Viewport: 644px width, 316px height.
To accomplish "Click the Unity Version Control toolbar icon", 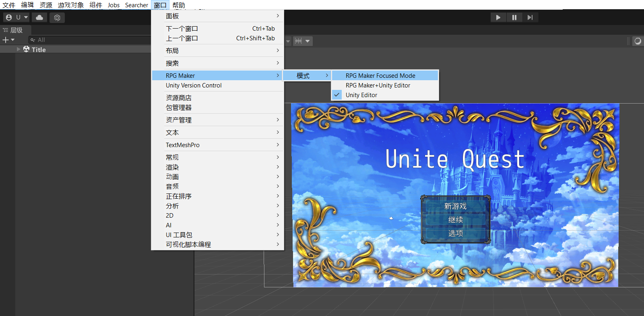I will click(57, 18).
